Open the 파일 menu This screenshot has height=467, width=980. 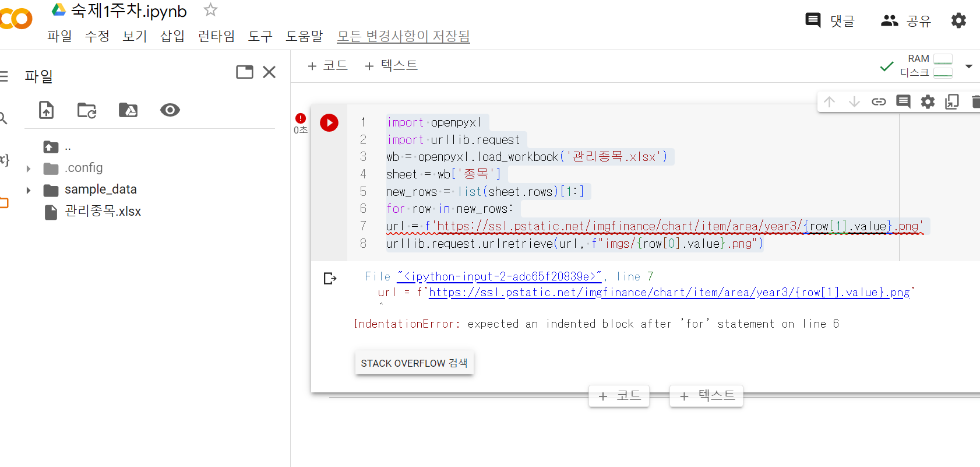(59, 36)
